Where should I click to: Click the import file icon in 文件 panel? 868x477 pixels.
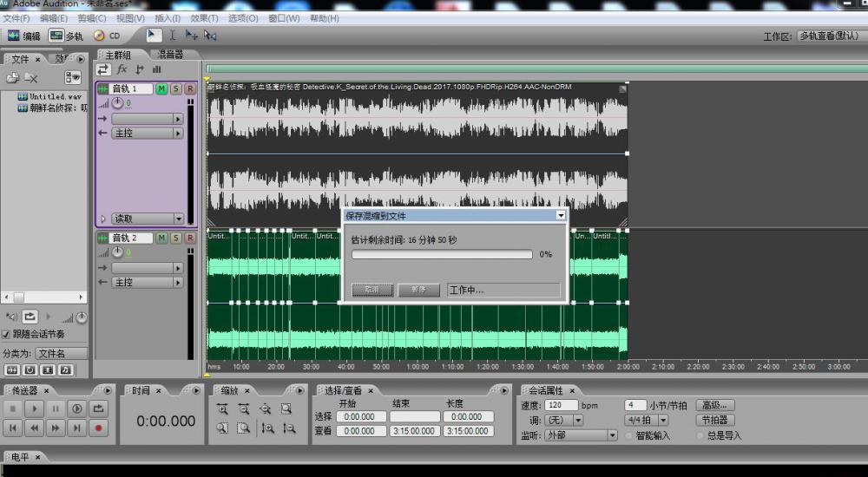click(x=12, y=78)
